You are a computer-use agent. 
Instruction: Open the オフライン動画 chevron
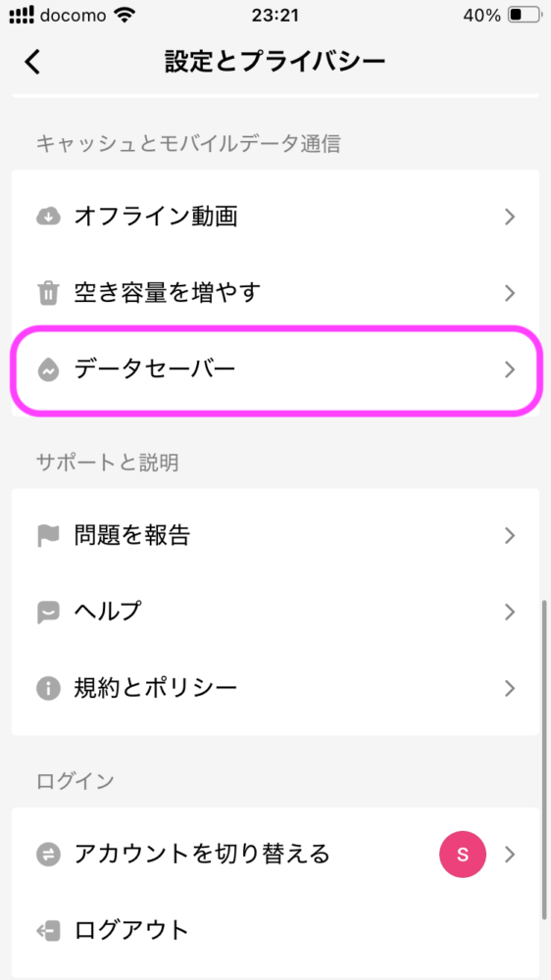coord(510,217)
